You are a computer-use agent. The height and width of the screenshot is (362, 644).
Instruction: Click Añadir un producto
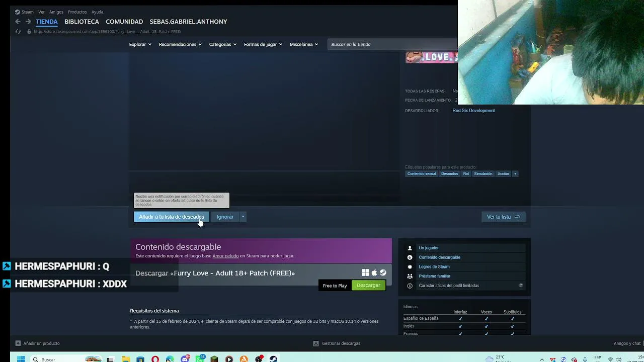tap(41, 343)
